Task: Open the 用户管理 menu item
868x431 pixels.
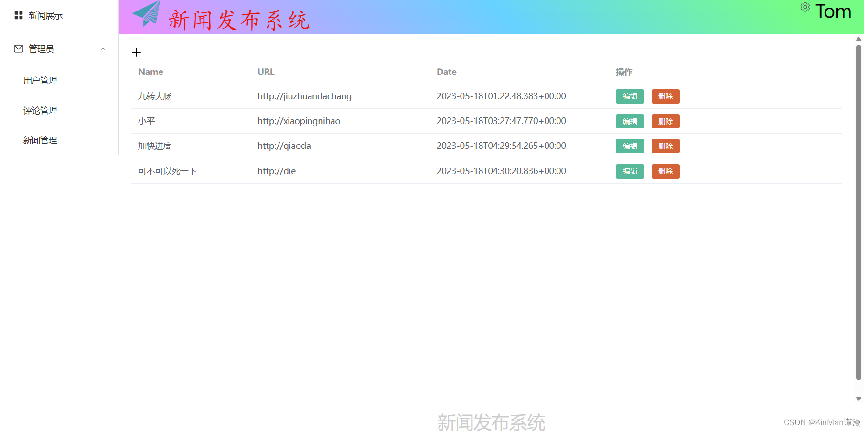Action: click(x=40, y=80)
